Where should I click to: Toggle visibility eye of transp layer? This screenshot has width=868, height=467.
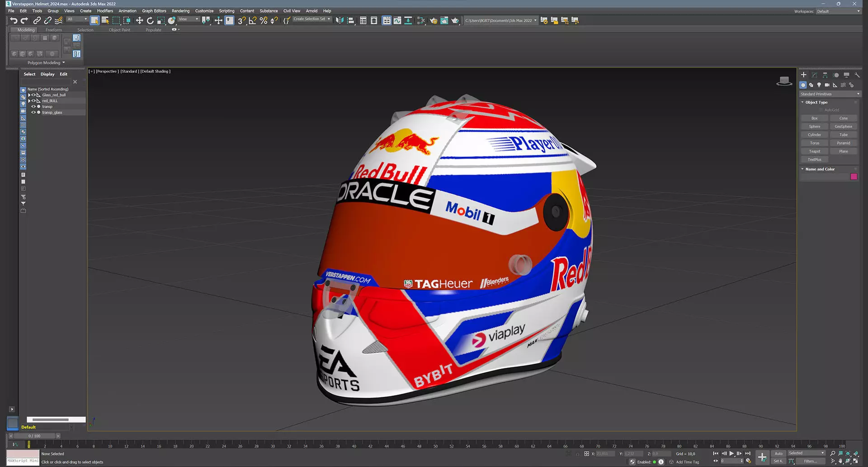(x=33, y=107)
